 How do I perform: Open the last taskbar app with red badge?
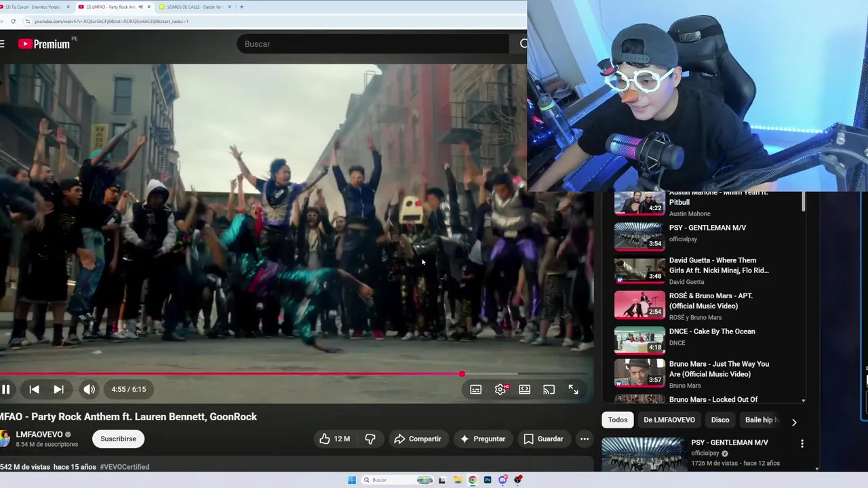coord(518,480)
